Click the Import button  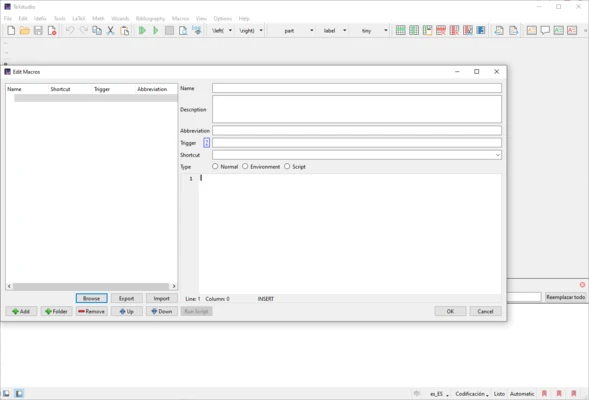tap(162, 298)
